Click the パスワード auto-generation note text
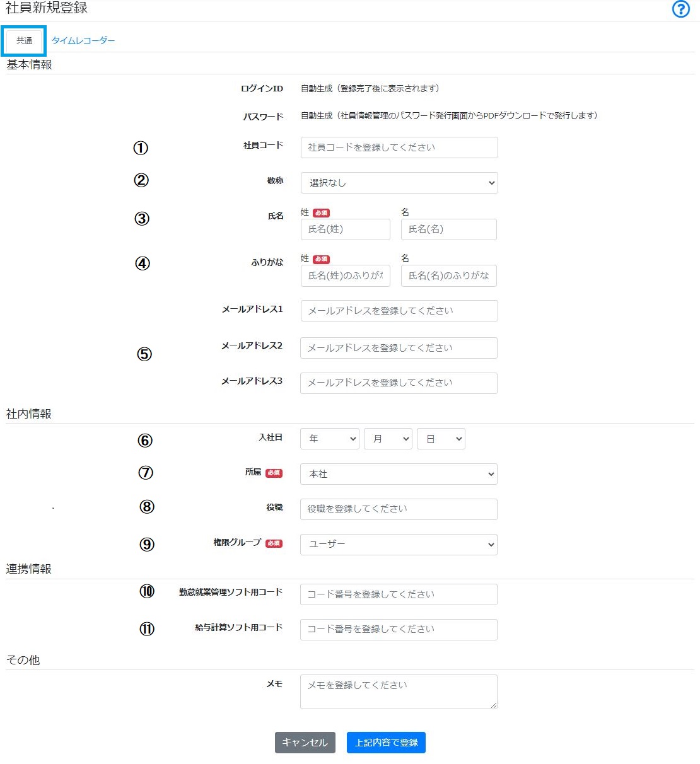This screenshot has height=764, width=700. [449, 116]
